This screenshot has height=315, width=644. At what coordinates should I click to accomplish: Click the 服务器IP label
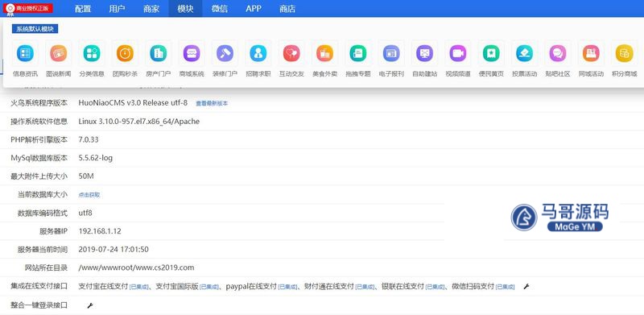pyautogui.click(x=53, y=230)
